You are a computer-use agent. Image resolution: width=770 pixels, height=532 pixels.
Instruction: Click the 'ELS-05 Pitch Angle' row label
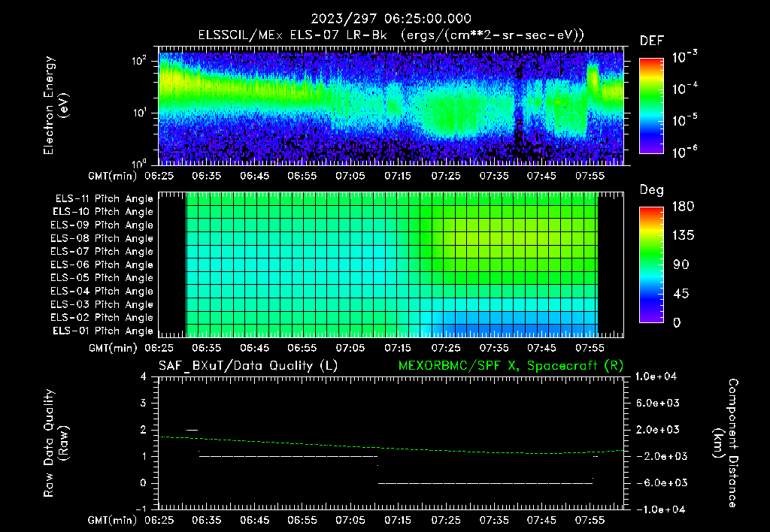102,278
